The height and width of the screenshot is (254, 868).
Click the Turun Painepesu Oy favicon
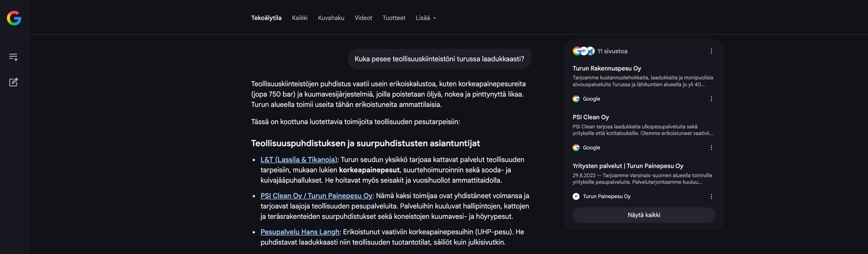(x=576, y=196)
